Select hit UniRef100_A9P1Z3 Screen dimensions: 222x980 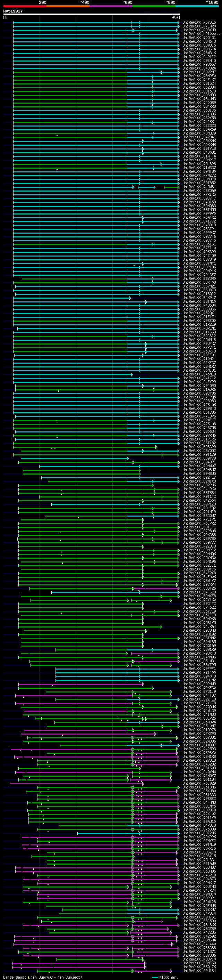[x=199, y=504]
